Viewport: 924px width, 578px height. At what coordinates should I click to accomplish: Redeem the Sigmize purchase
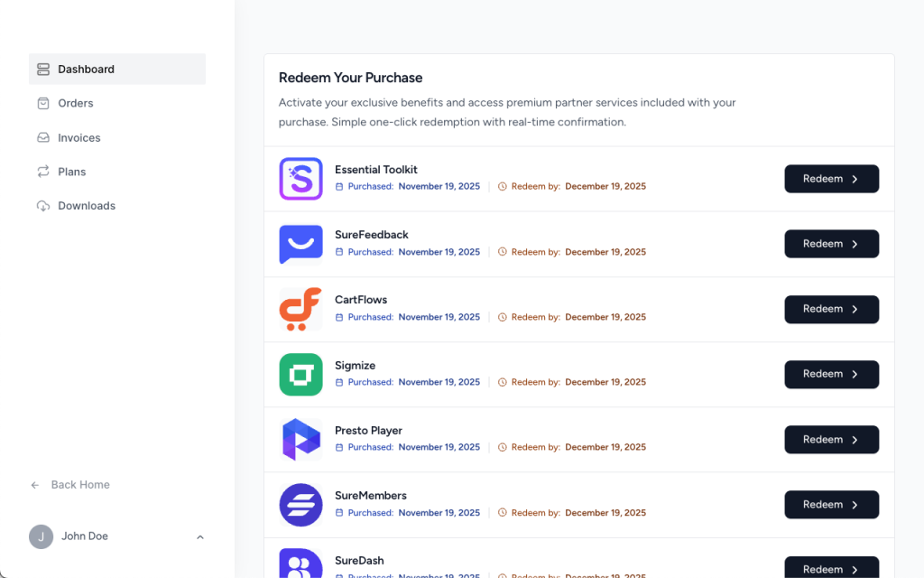pyautogui.click(x=831, y=374)
